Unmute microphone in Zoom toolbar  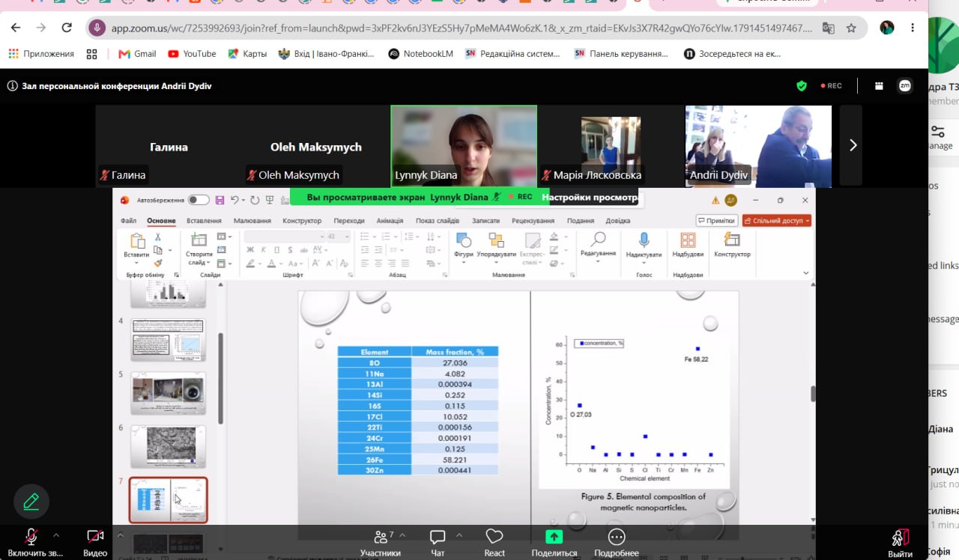31,537
